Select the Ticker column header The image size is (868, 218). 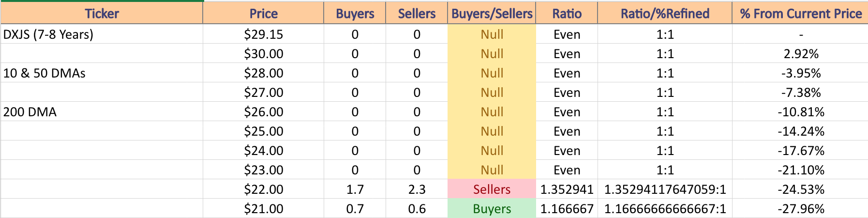pos(102,14)
